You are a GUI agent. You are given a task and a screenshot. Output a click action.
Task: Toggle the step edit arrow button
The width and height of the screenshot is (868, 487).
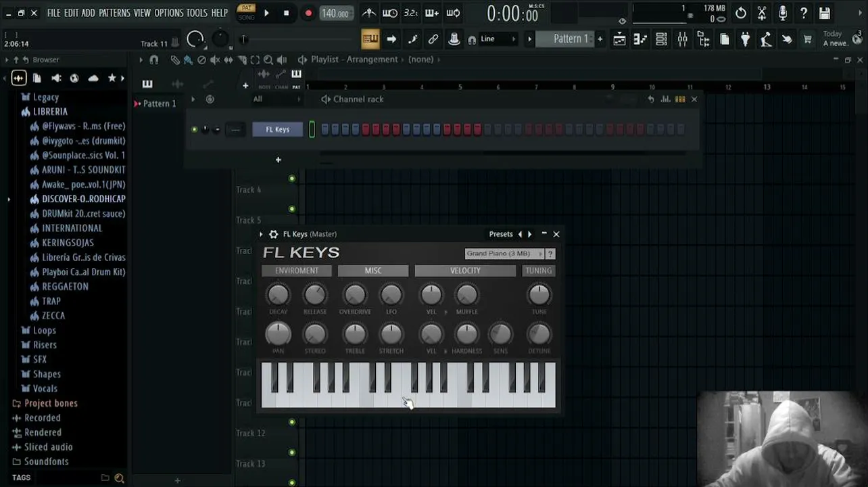click(x=391, y=39)
